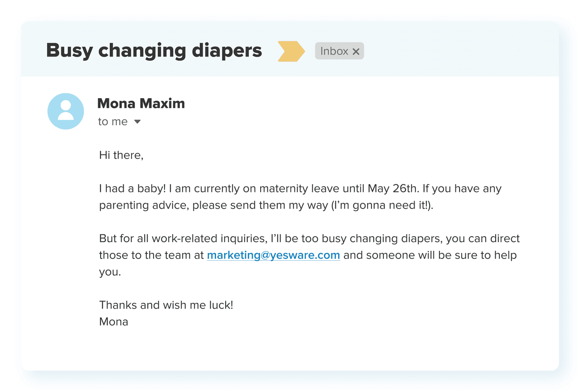The height and width of the screenshot is (392, 580).
Task: Click the sender name Mona Maxim
Action: [141, 103]
